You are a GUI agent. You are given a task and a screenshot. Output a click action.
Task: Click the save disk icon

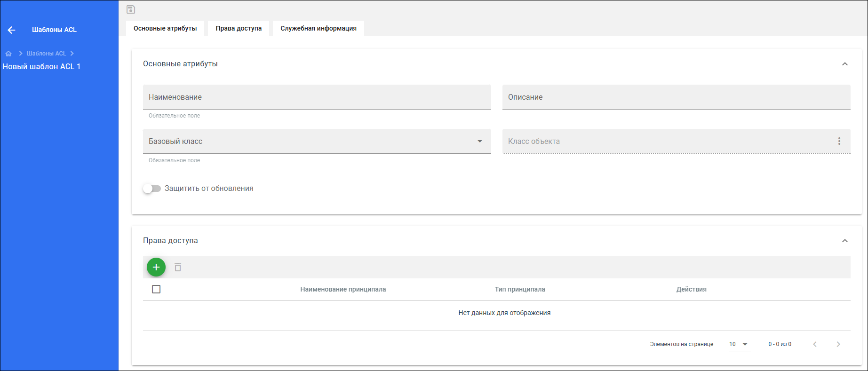pos(131,9)
